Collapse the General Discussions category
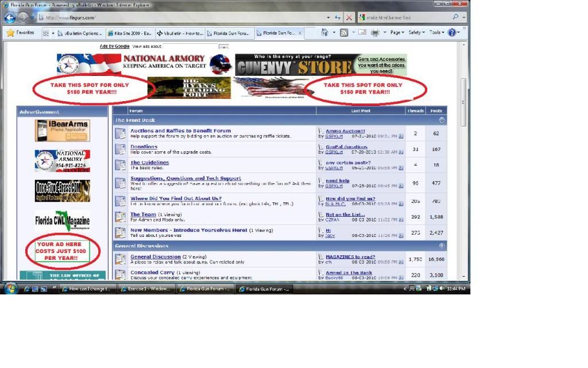The height and width of the screenshot is (368, 588). pyautogui.click(x=442, y=246)
